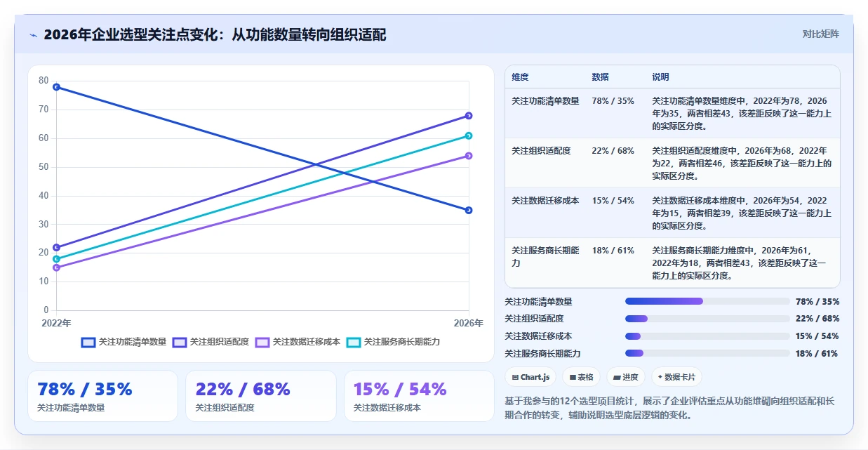Click the 数据 column header
The image size is (868, 450).
[601, 77]
